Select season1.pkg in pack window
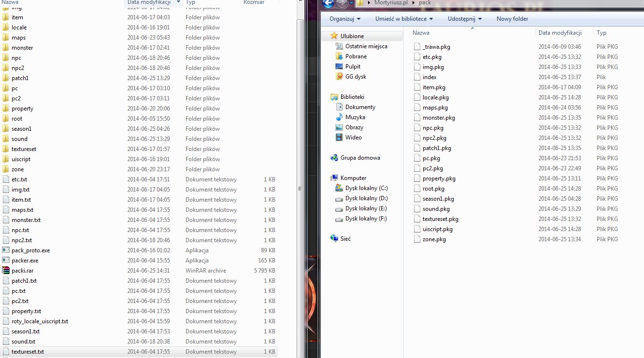 (x=438, y=199)
